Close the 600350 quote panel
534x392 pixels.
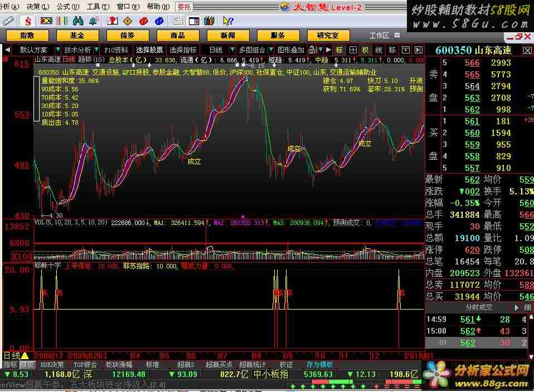click(527, 51)
